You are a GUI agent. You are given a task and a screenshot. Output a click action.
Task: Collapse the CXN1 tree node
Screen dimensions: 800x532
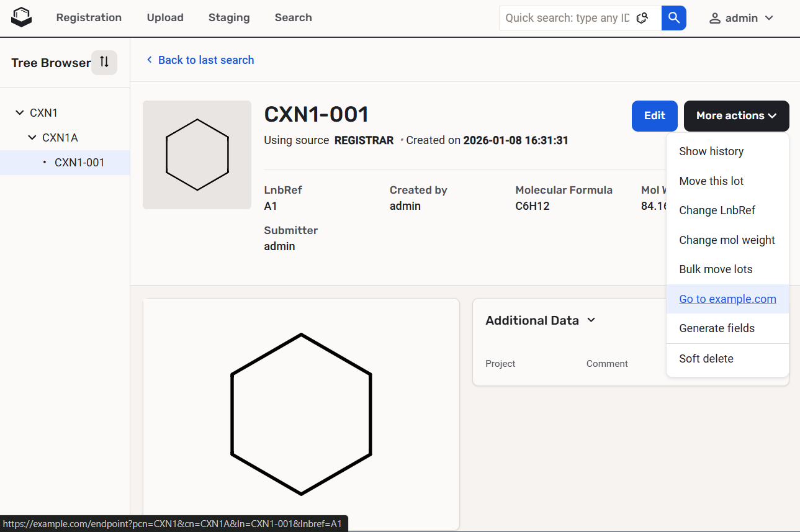[19, 113]
